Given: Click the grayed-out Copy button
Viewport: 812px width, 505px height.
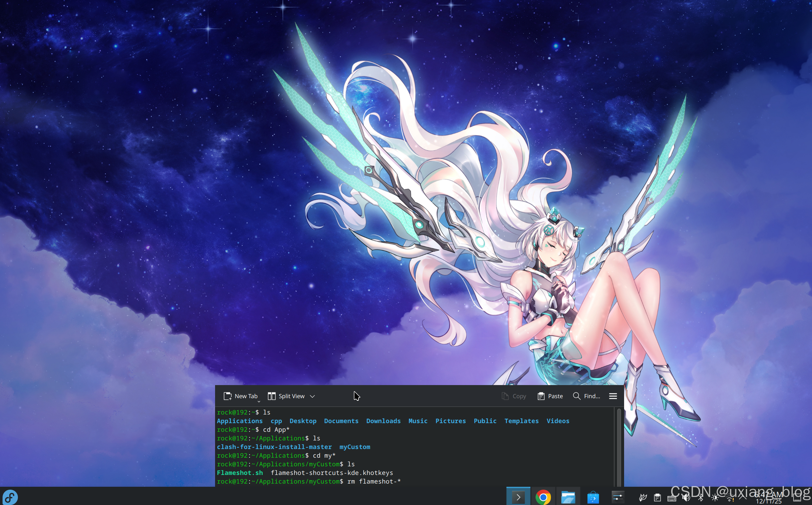Looking at the screenshot, I should tap(514, 396).
